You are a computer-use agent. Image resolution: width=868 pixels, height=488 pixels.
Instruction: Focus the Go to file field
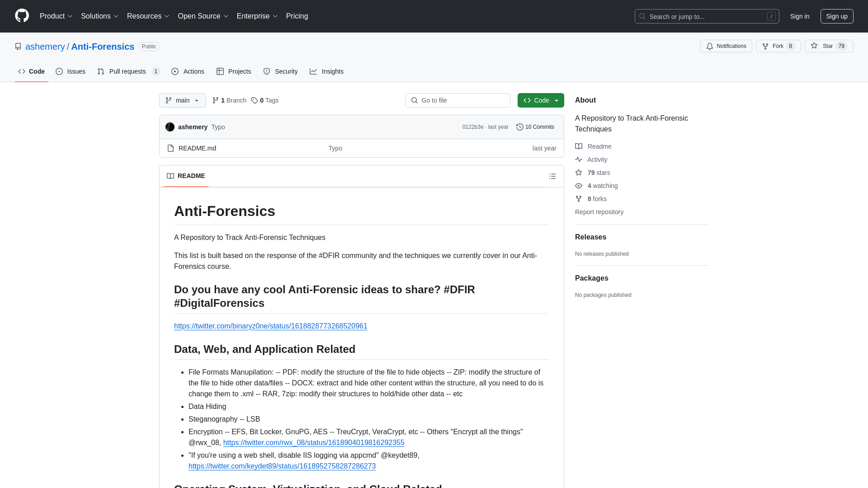pyautogui.click(x=458, y=100)
